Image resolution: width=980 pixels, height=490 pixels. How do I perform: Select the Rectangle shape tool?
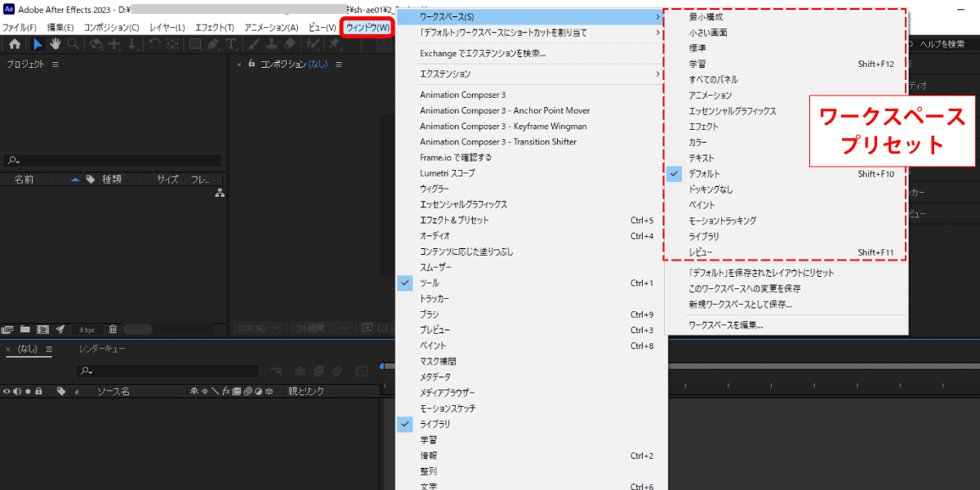click(x=195, y=44)
